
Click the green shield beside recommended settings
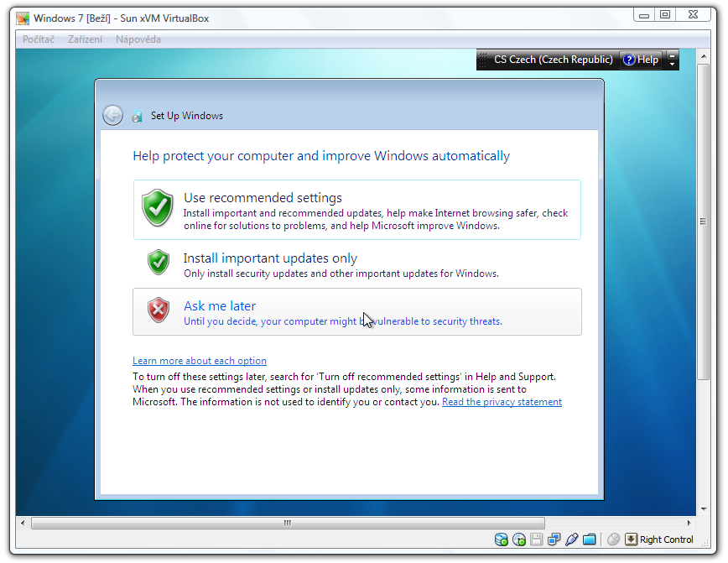pos(158,207)
